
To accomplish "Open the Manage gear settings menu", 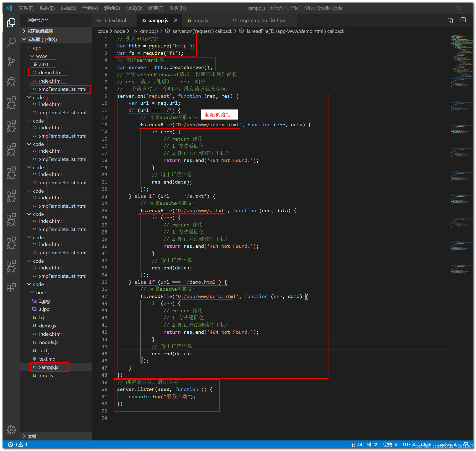I will tap(11, 430).
